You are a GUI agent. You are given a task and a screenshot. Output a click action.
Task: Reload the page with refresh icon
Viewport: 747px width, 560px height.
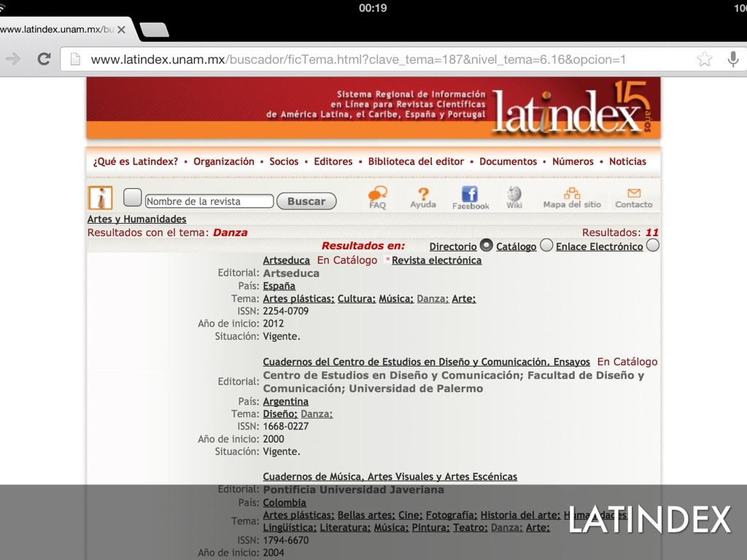click(x=44, y=60)
